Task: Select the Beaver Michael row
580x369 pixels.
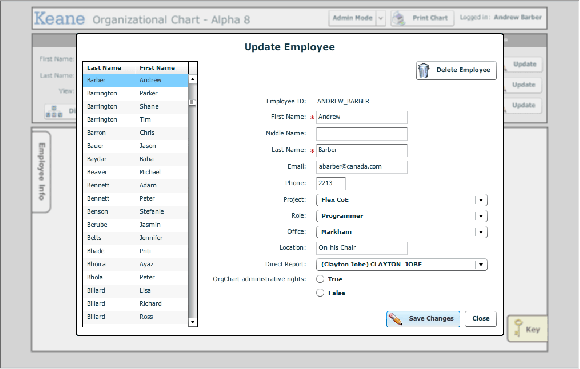Action: coord(136,172)
